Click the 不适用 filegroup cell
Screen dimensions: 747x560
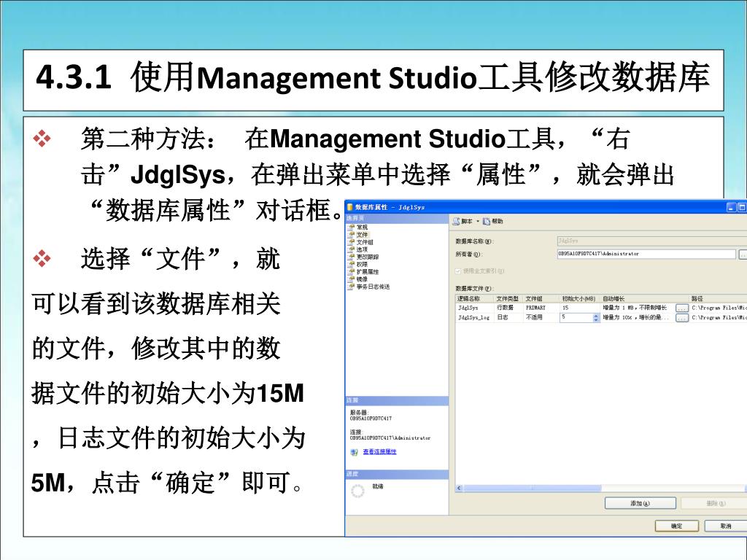(x=541, y=317)
